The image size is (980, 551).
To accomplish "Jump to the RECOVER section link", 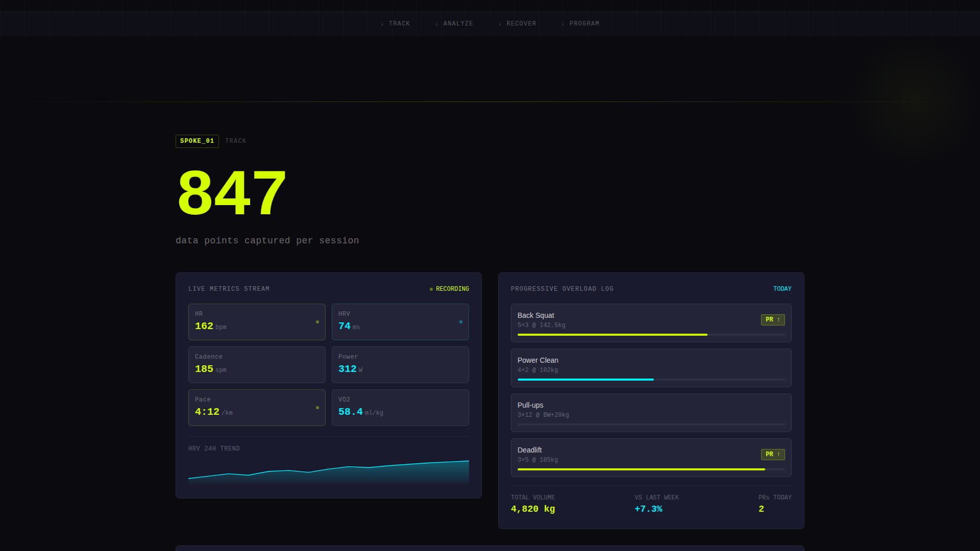I will pos(517,23).
